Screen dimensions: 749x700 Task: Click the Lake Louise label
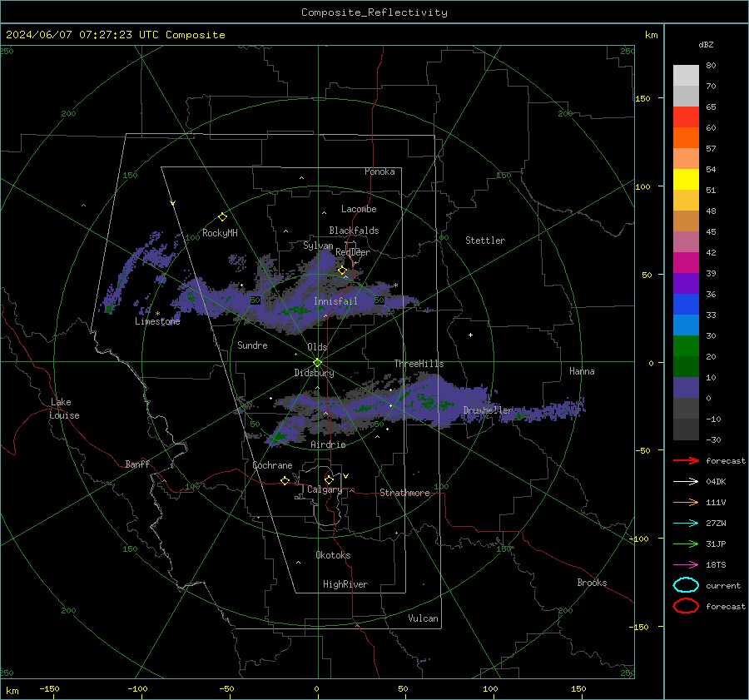[x=64, y=409]
